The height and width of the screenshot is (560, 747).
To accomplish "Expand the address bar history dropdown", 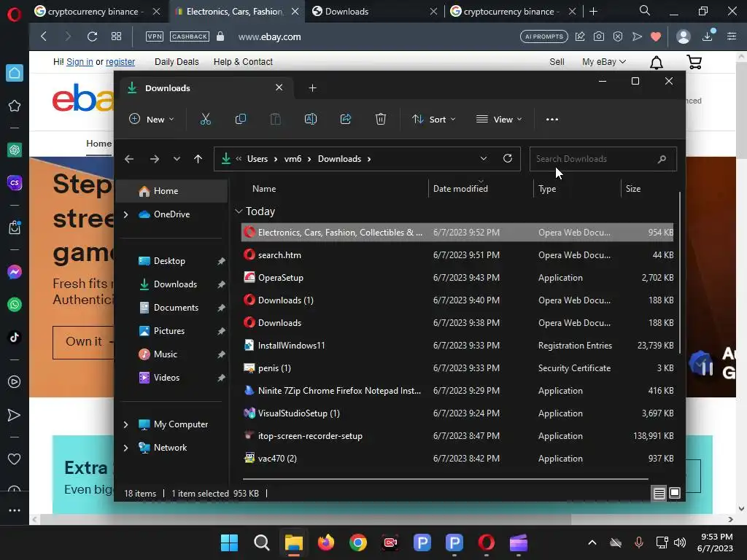I will [x=483, y=158].
